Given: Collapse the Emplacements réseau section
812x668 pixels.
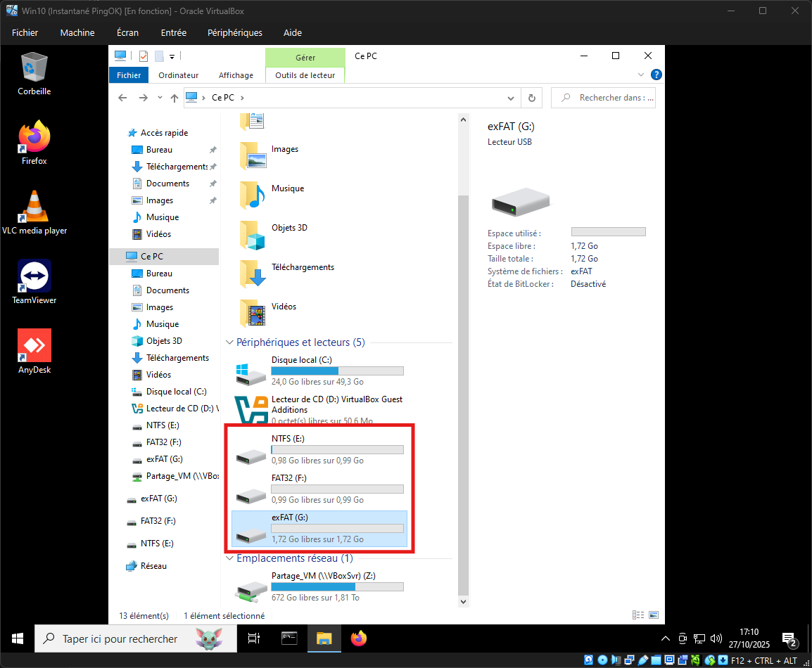Looking at the screenshot, I should click(229, 558).
